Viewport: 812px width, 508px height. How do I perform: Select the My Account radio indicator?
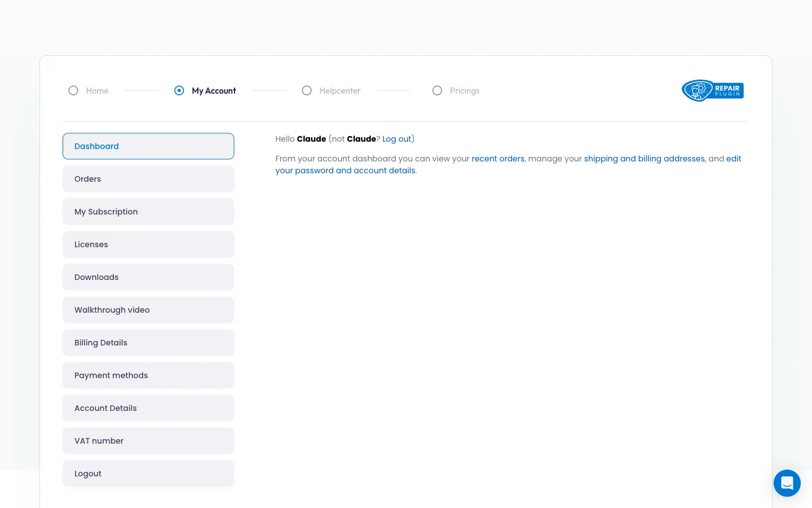pyautogui.click(x=179, y=90)
